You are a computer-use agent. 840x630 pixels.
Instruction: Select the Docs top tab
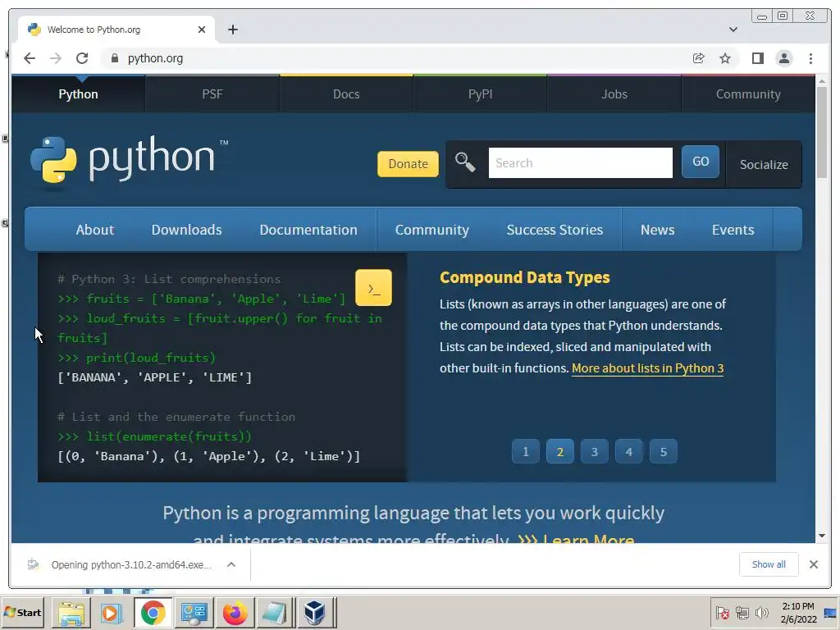coord(346,94)
